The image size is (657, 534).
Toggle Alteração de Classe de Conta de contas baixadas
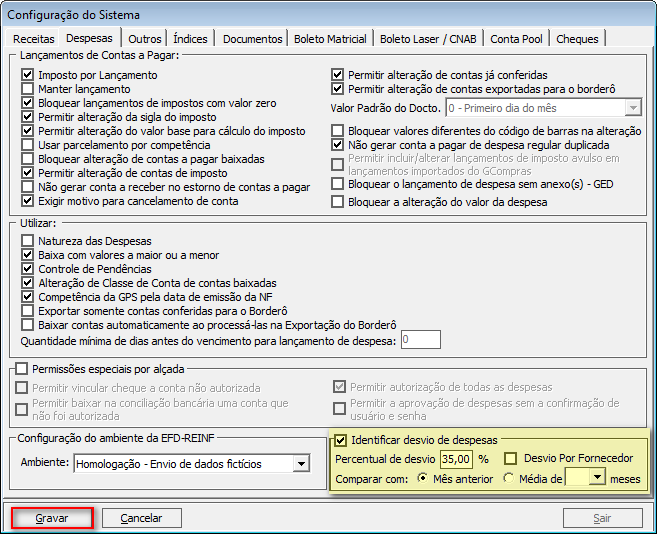pos(28,283)
